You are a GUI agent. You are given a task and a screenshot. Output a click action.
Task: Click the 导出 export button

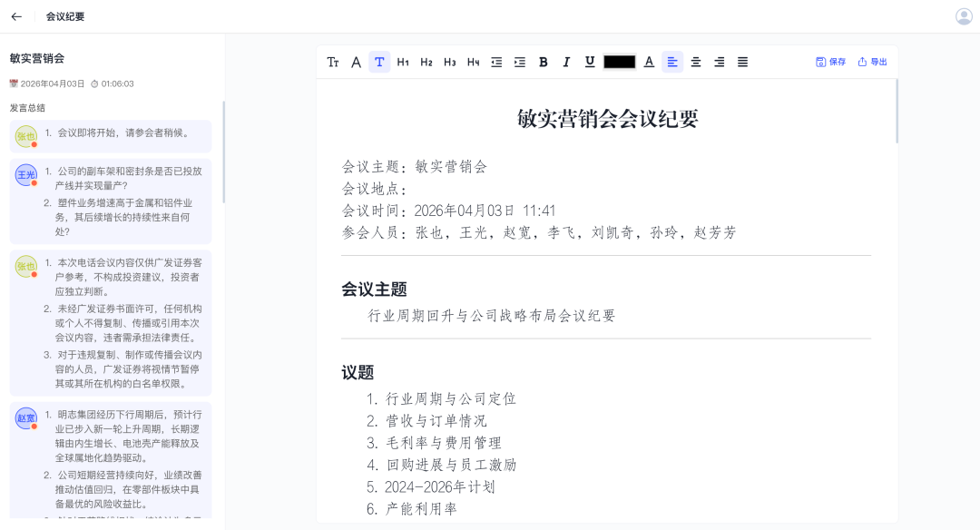pyautogui.click(x=872, y=62)
